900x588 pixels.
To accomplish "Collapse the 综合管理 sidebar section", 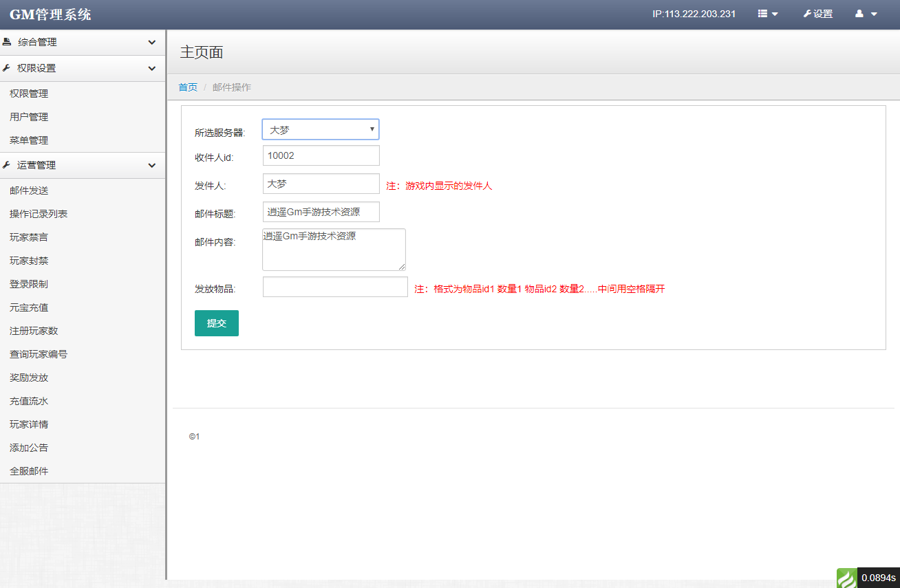I will (152, 42).
